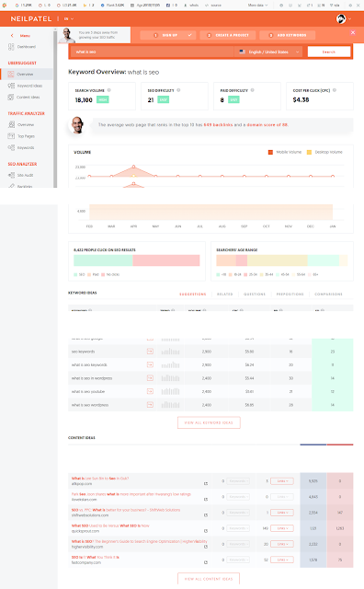The width and height of the screenshot is (364, 589).
Task: Click info icon beside Paid Difficulty
Action: (252, 90)
